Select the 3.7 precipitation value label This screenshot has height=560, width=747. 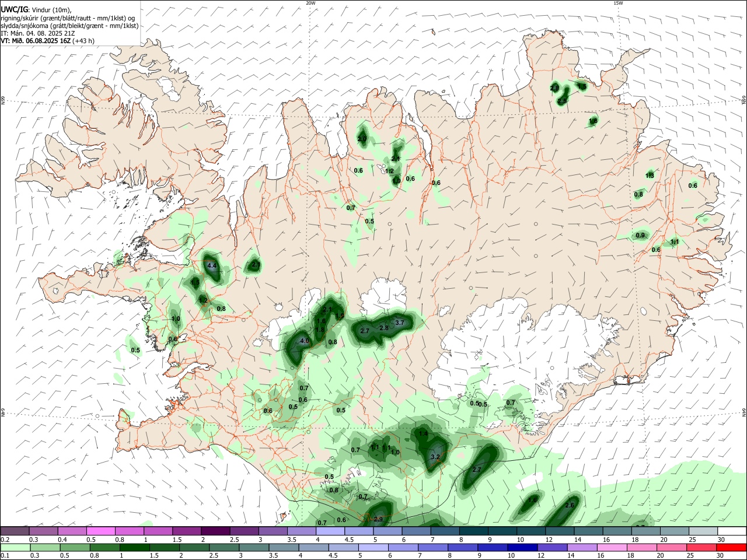pos(400,323)
